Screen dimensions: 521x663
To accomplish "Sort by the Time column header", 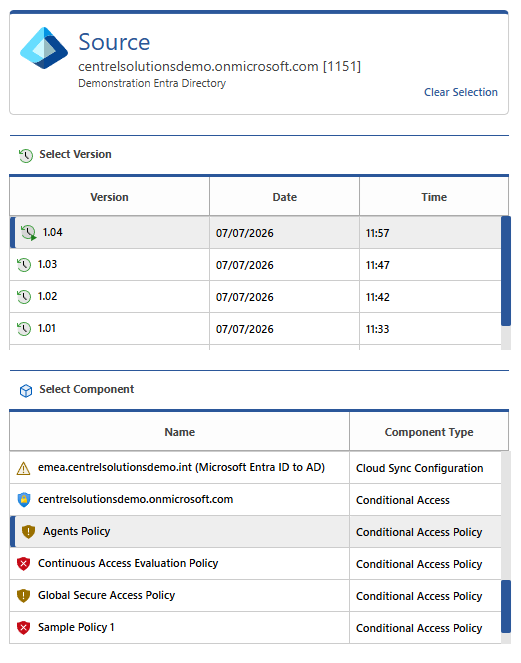I will pyautogui.click(x=434, y=197).
